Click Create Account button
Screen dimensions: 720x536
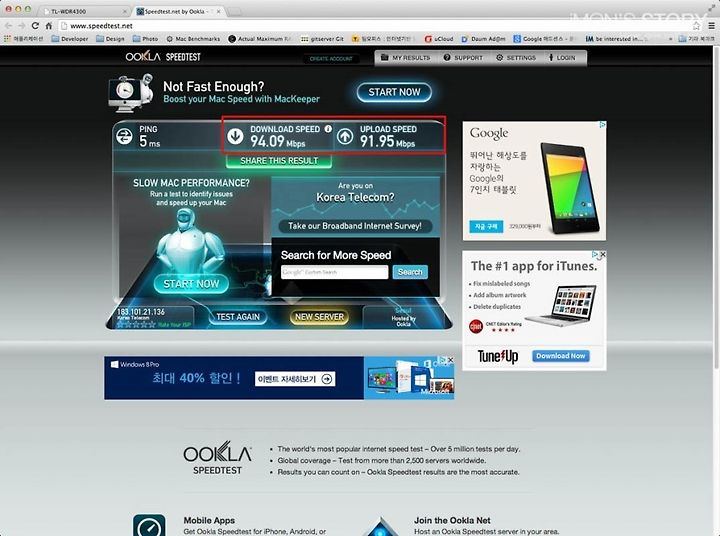331,59
